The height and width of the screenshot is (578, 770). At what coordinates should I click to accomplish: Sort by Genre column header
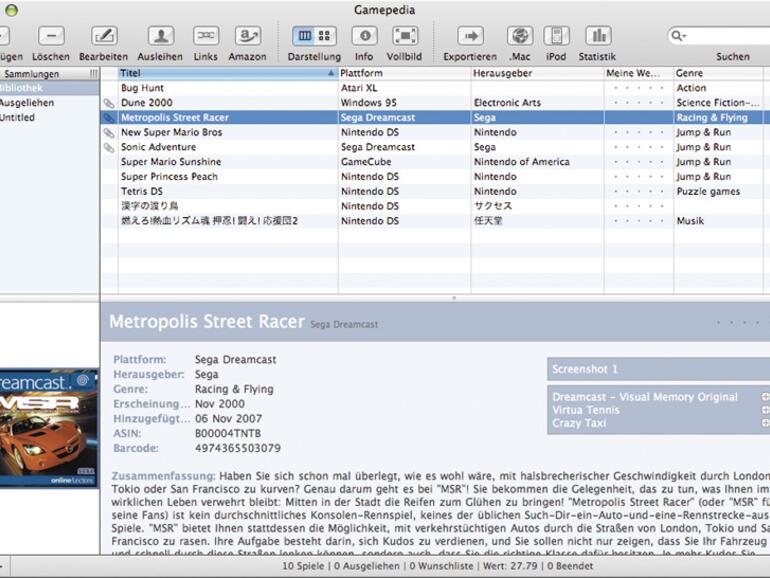(x=718, y=73)
